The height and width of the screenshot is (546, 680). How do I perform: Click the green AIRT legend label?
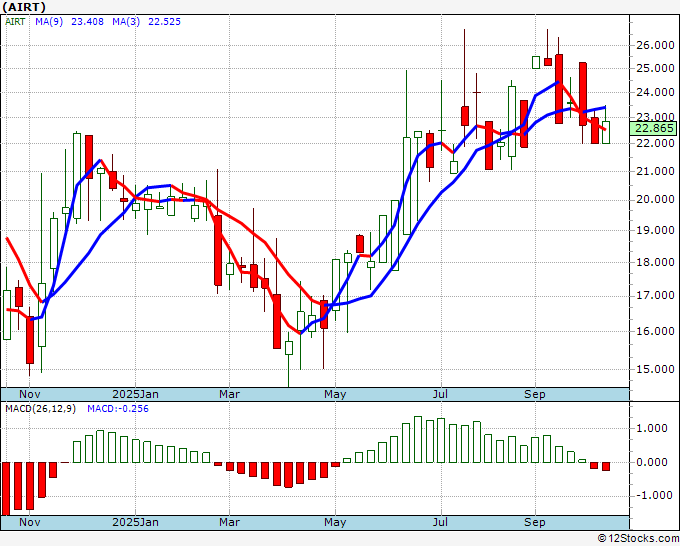tap(15, 22)
